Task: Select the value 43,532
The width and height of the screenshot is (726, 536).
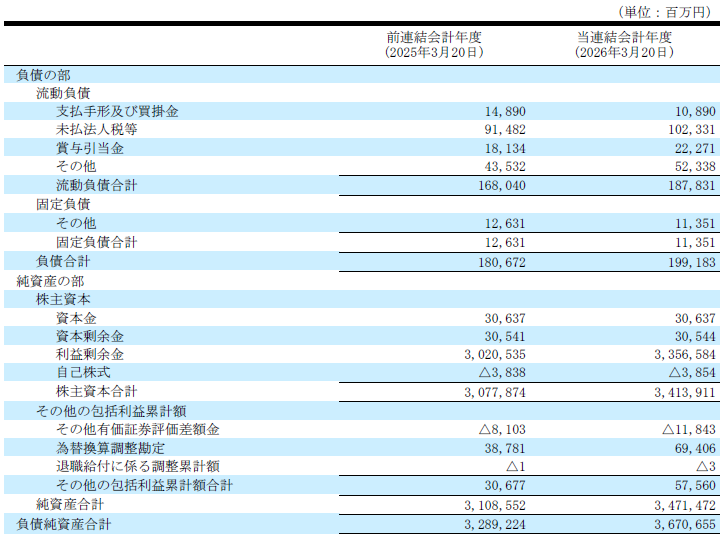Action: point(505,167)
